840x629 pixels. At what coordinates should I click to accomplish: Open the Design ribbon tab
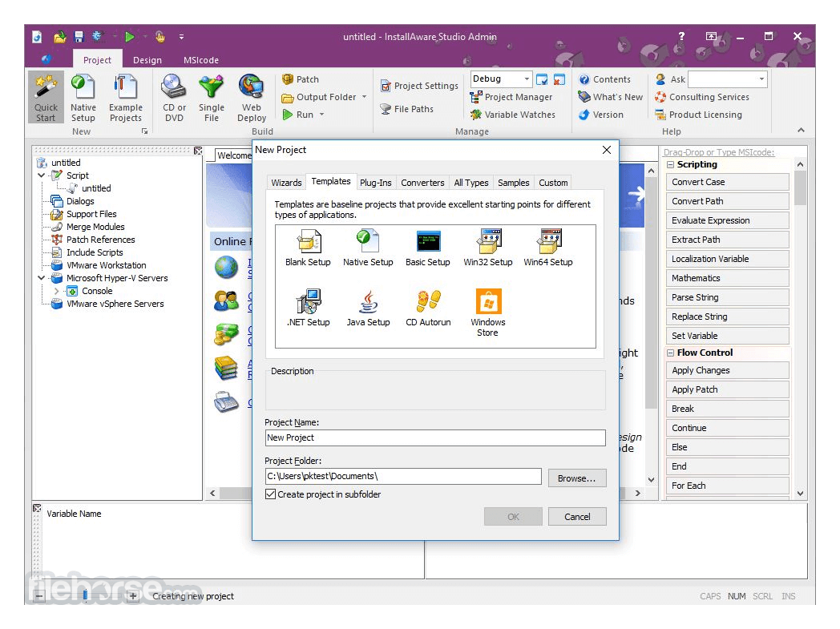click(147, 60)
